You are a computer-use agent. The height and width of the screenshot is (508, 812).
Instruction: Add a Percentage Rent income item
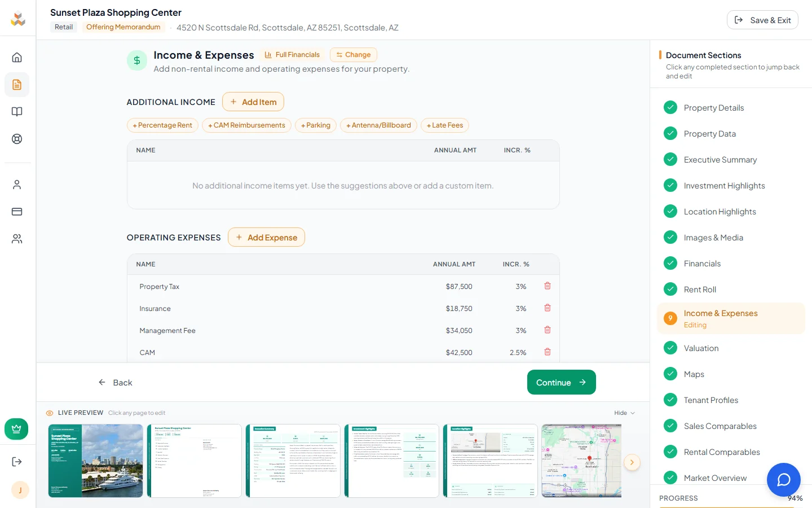(x=162, y=125)
